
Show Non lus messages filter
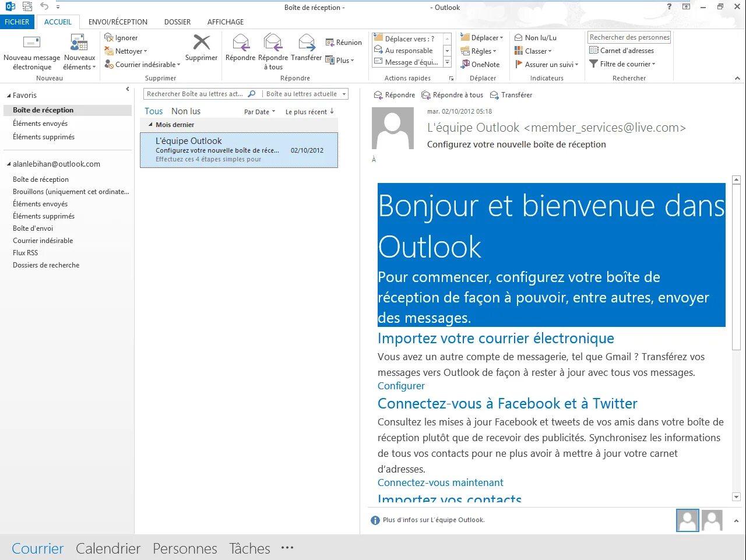(x=186, y=111)
